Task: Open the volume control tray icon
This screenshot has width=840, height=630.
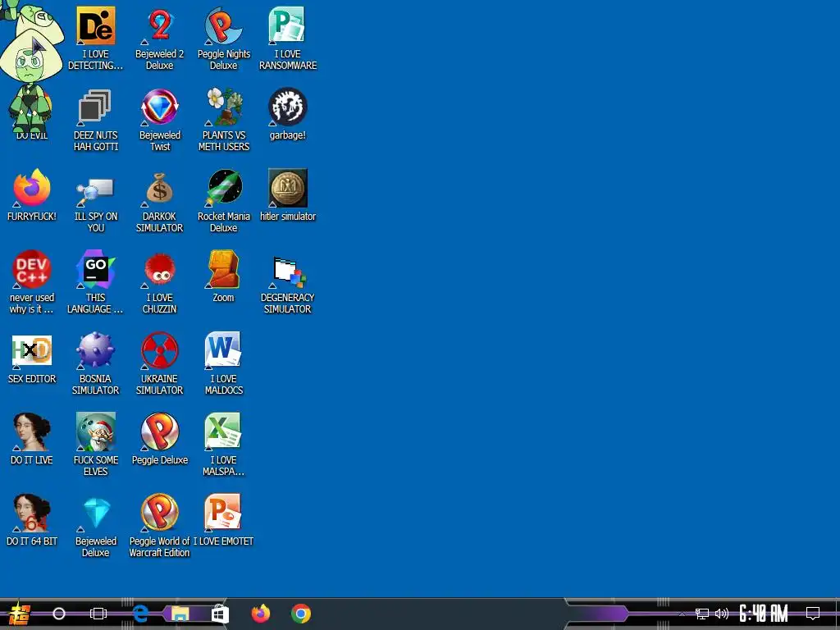Action: pos(722,614)
